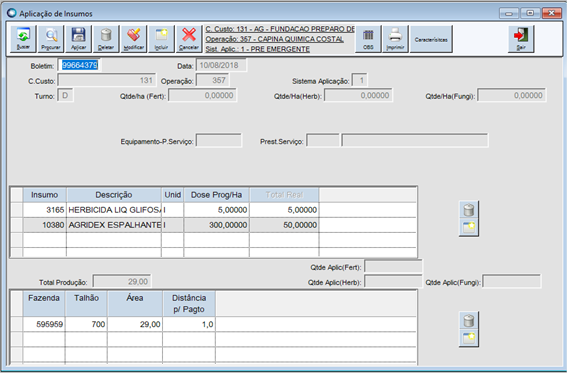This screenshot has width=567, height=373.
Task: Delete a fazenda row using the trash icon beside the Fazenda table
Action: [469, 320]
